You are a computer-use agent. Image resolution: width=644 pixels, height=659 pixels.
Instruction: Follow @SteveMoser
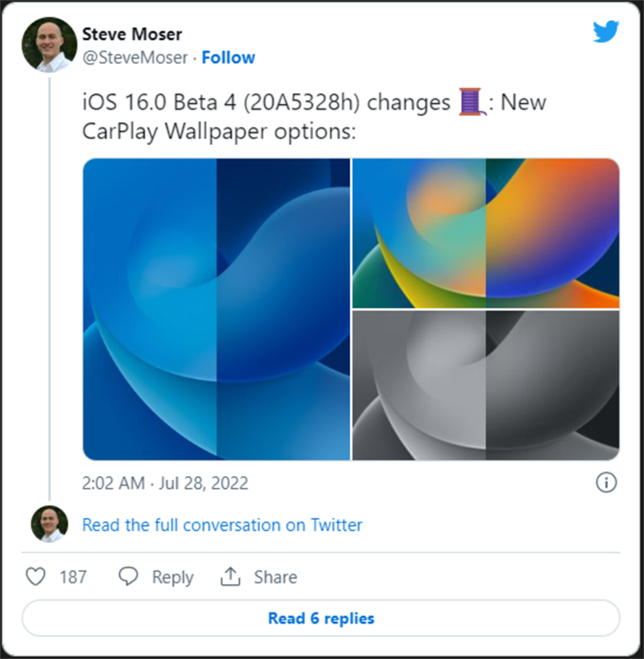click(228, 57)
